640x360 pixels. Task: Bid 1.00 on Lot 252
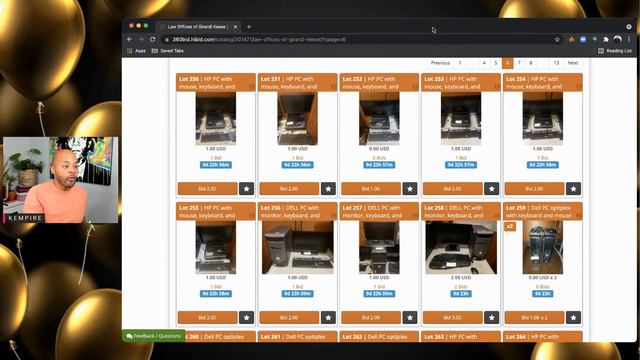click(371, 189)
